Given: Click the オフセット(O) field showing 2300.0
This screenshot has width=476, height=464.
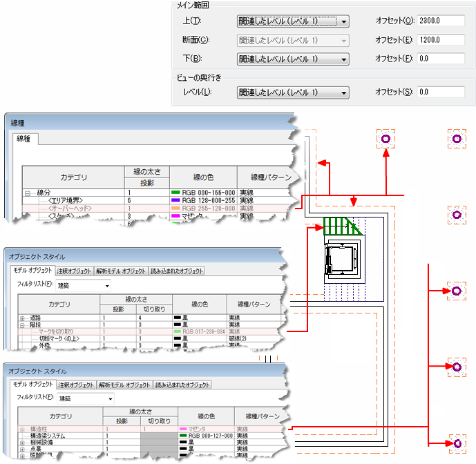Looking at the screenshot, I should (441, 21).
